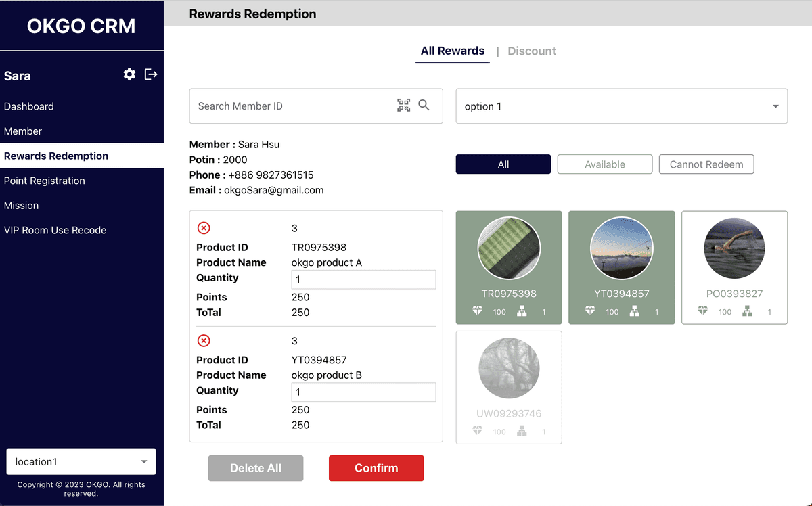Click diamond points icon on TR0975398 card
Image resolution: width=812 pixels, height=506 pixels.
point(478,311)
